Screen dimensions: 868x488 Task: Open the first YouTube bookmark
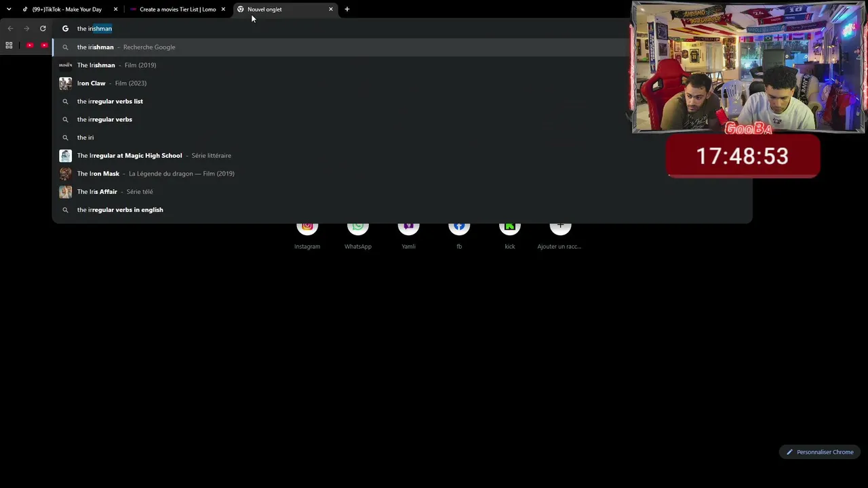tap(30, 45)
